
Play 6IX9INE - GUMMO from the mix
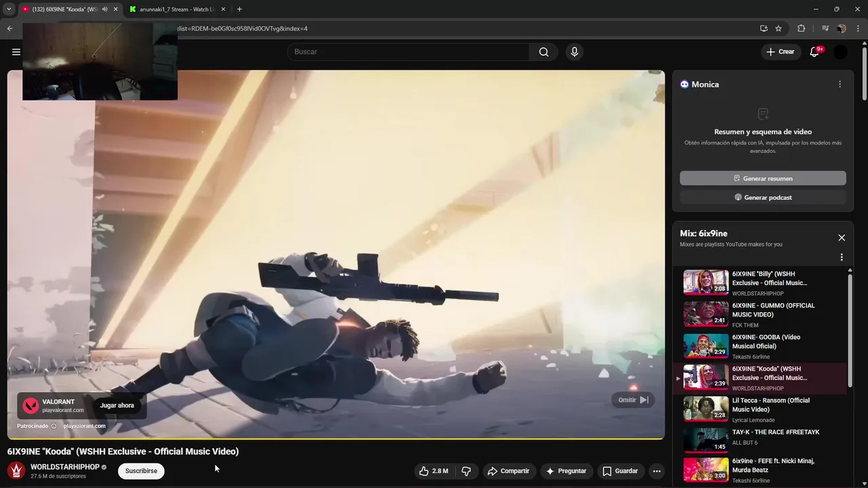click(x=760, y=314)
